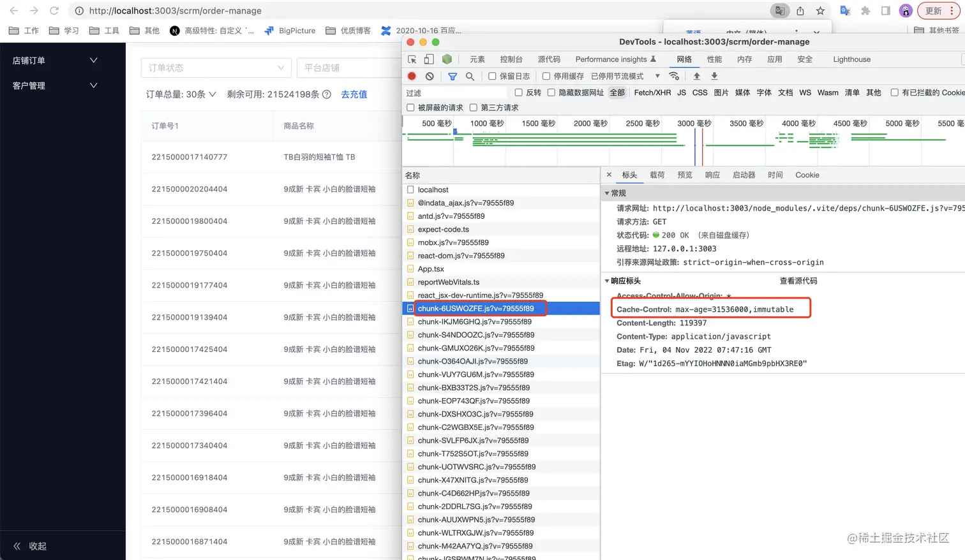Select request App.tsx in network list
965x560 pixels.
[x=501, y=269]
